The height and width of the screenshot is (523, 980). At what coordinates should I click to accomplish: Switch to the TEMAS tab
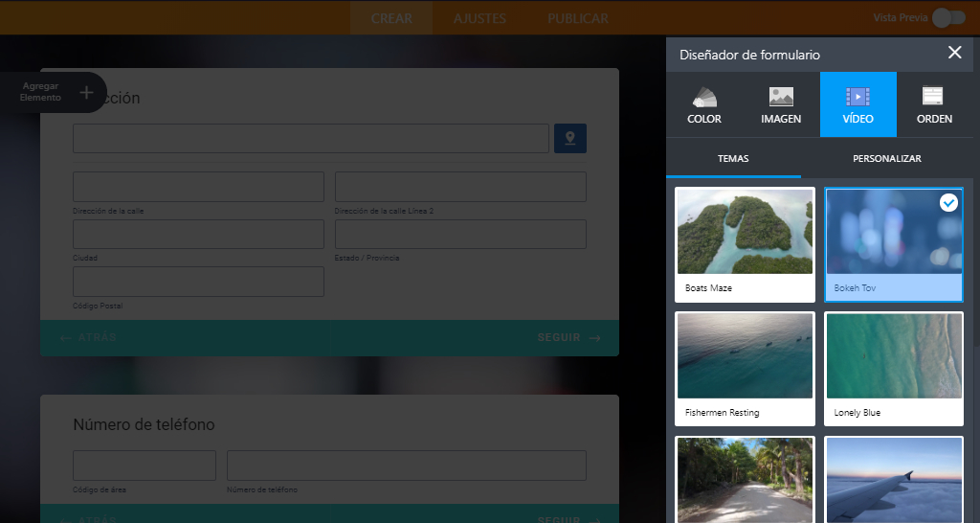pyautogui.click(x=733, y=158)
